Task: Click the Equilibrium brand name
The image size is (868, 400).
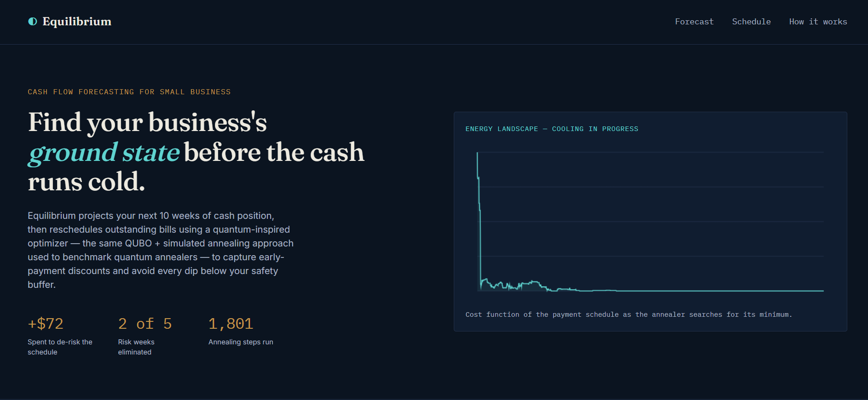Action: click(x=77, y=22)
